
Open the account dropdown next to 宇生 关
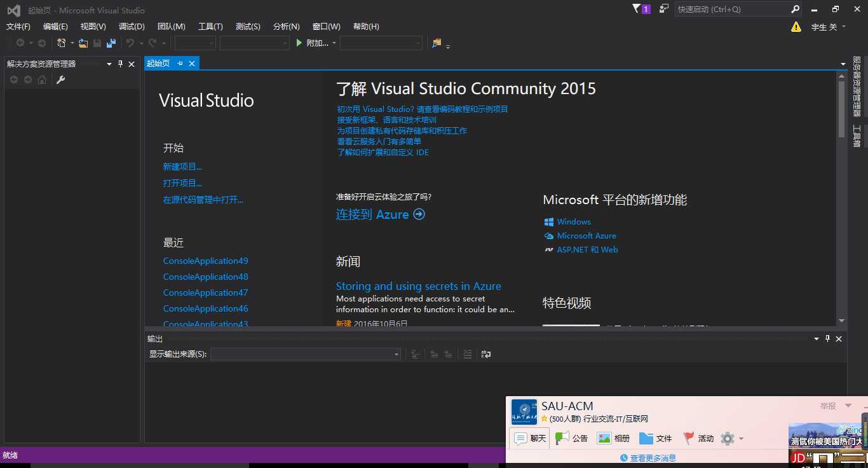[843, 27]
